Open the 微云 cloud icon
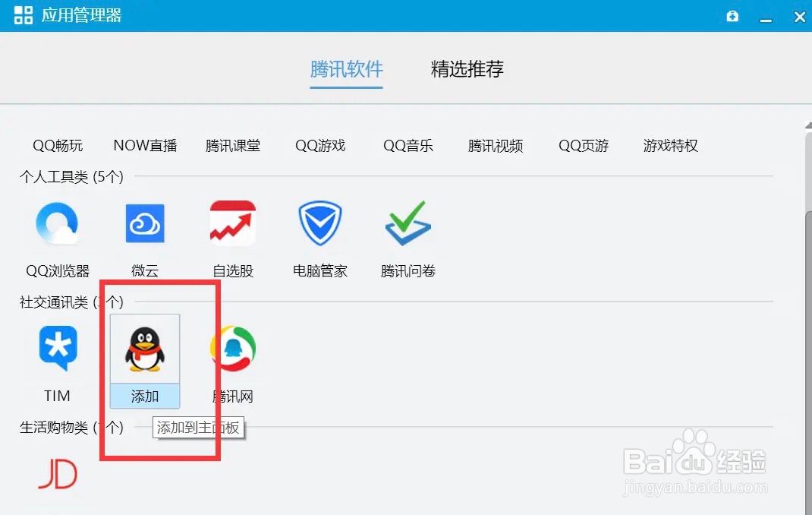The height and width of the screenshot is (515, 812). point(145,223)
